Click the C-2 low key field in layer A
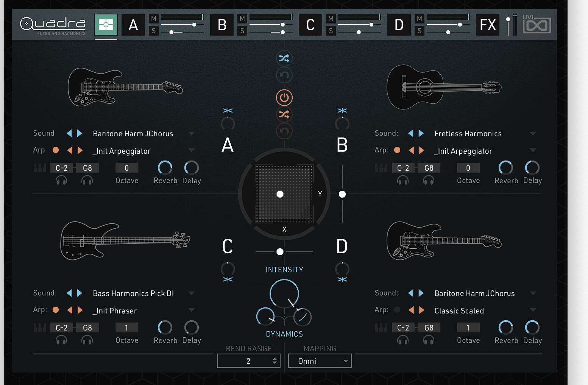The width and height of the screenshot is (588, 385). coord(62,168)
